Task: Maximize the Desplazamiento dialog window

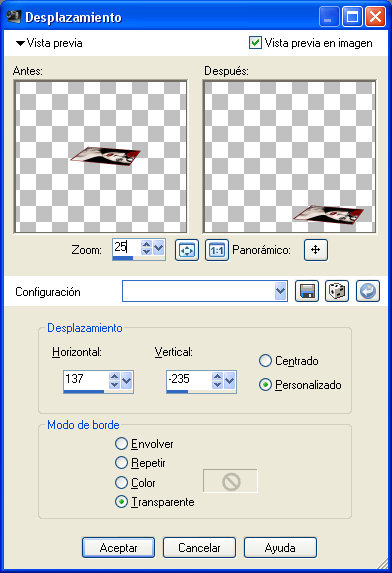Action: (x=352, y=17)
